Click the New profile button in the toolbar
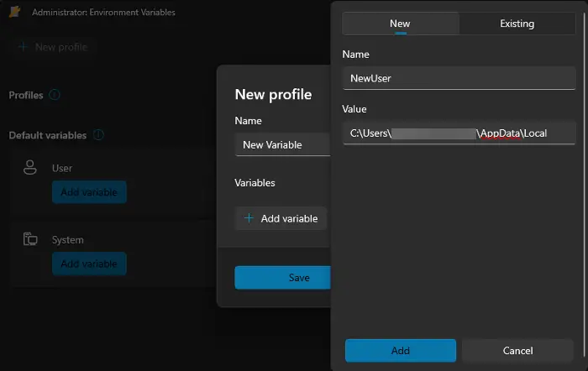 pos(53,47)
